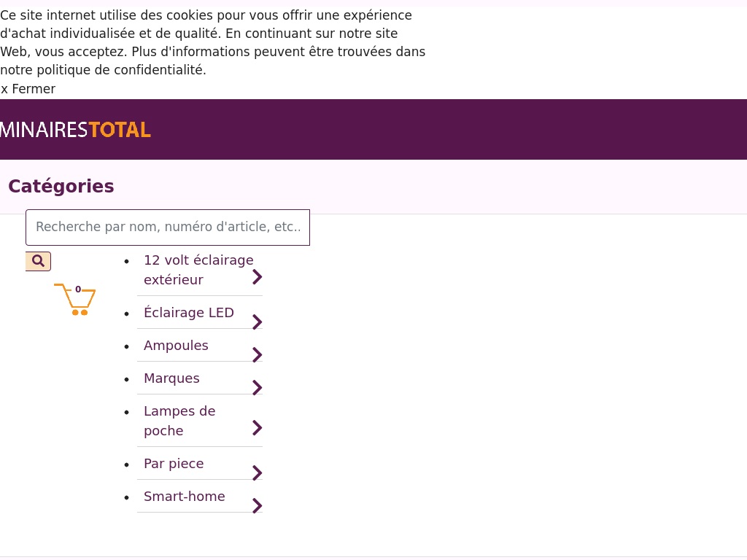Open the Lampes de poche category
Viewport: 747px width, 560px height.
coord(179,421)
